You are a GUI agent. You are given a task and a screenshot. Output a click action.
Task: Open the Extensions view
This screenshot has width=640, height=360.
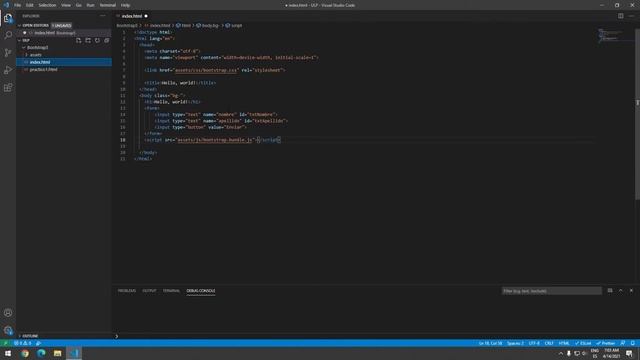[8, 88]
